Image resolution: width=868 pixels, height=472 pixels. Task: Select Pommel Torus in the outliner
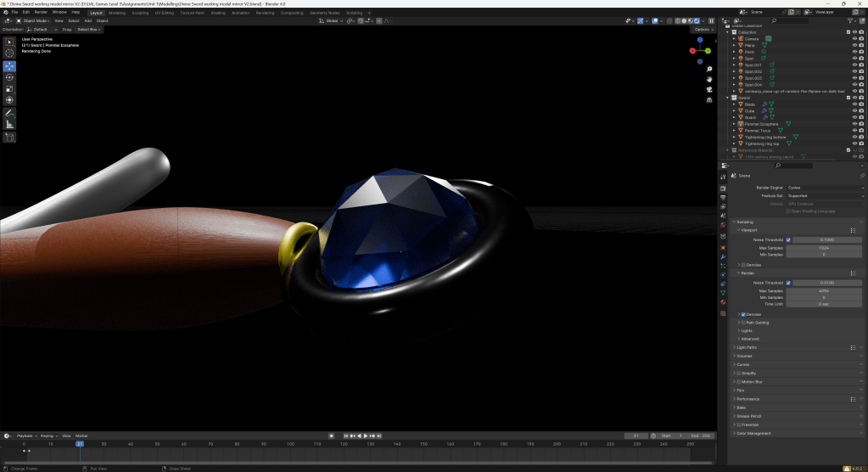point(757,131)
